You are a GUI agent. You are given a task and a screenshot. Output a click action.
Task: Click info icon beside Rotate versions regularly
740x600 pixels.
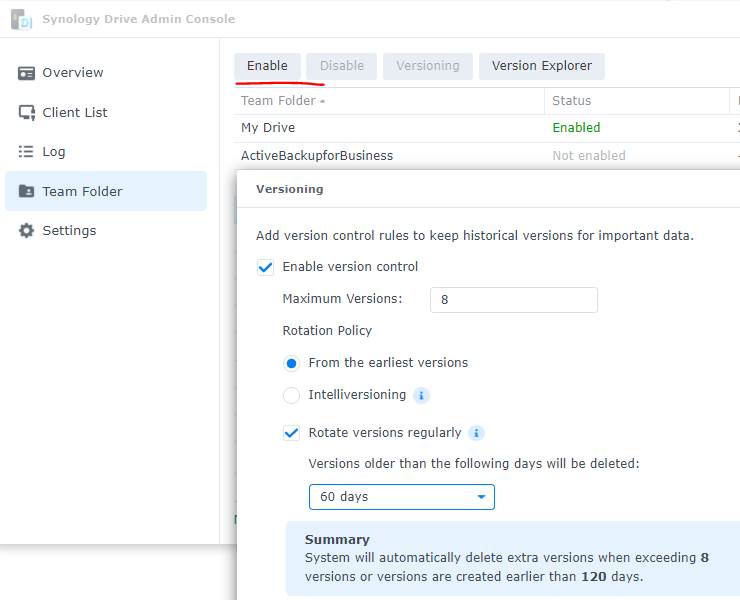click(x=476, y=433)
